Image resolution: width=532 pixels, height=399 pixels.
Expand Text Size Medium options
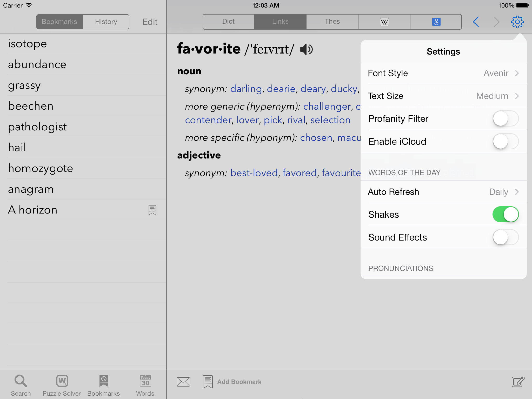pyautogui.click(x=444, y=96)
